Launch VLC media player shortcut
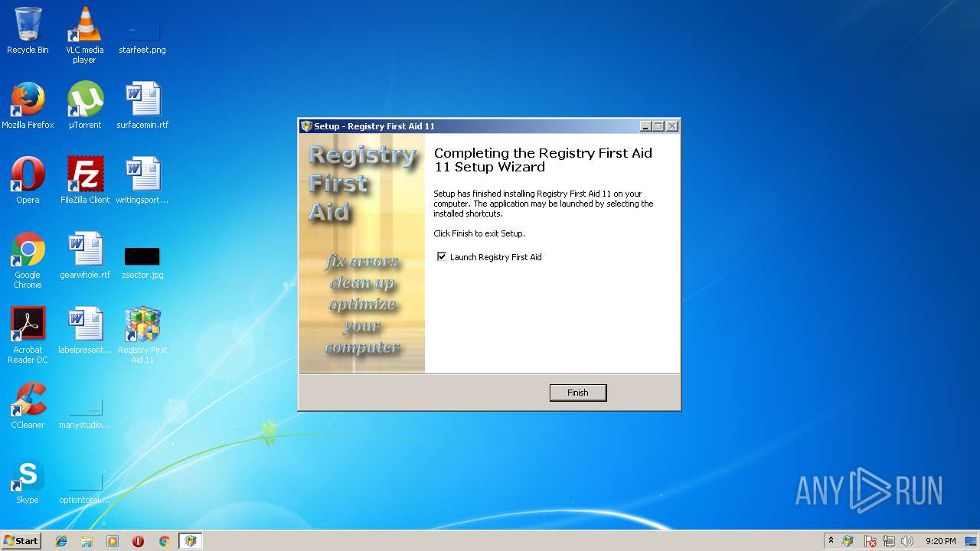 (84, 35)
